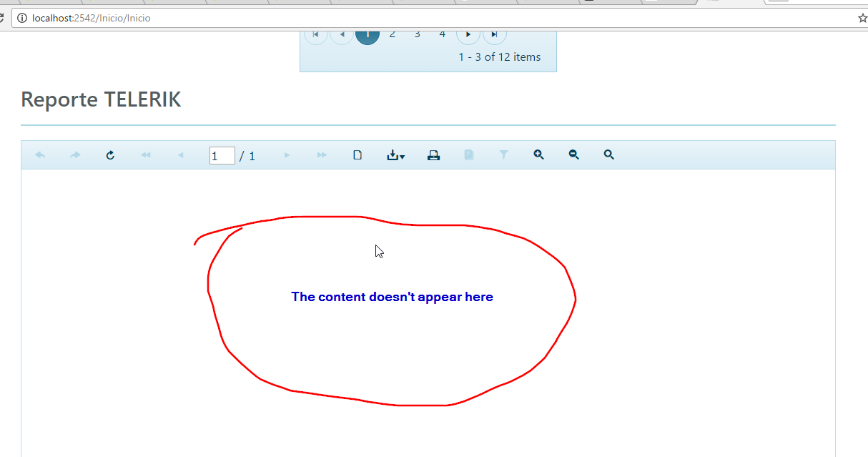Bookmark this page with the star
This screenshot has width=868, height=457.
pos(862,18)
